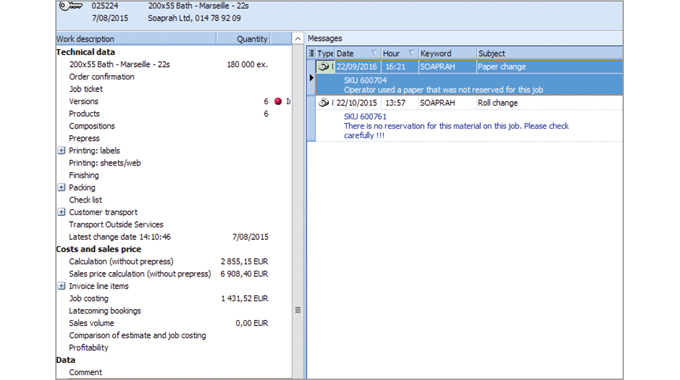Viewport: 680px width, 380px height.
Task: Sort messages by Subject column header
Action: pyautogui.click(x=549, y=53)
